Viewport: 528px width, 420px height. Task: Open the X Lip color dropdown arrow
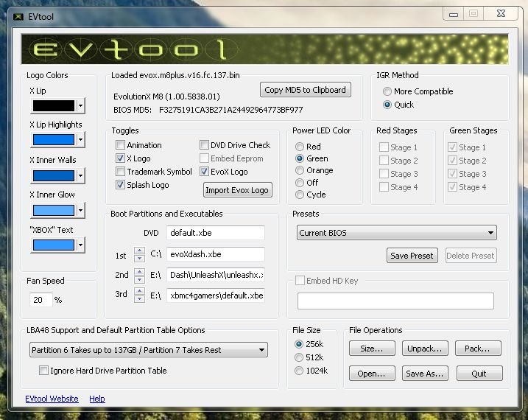click(80, 106)
